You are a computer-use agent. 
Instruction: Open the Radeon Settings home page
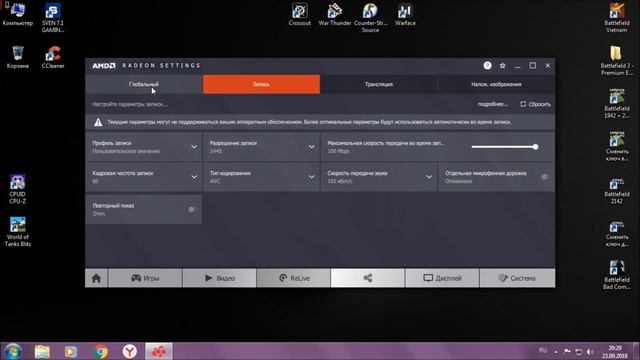tap(96, 278)
